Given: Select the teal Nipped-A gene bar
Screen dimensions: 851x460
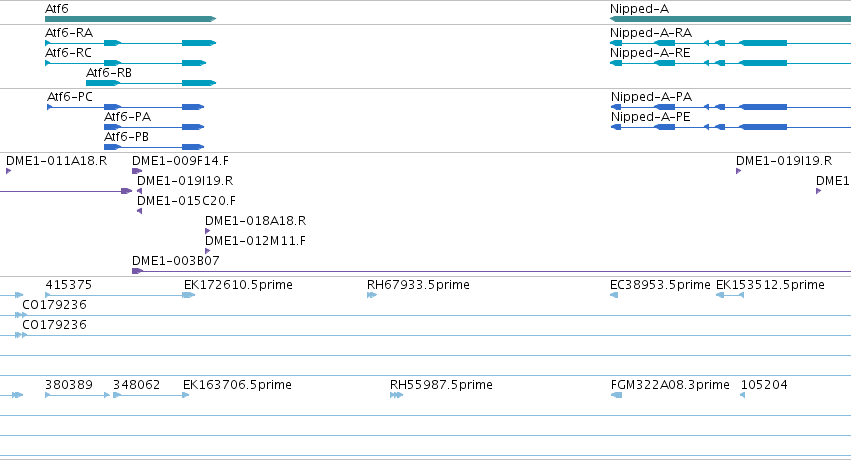Looking at the screenshot, I should point(731,19).
